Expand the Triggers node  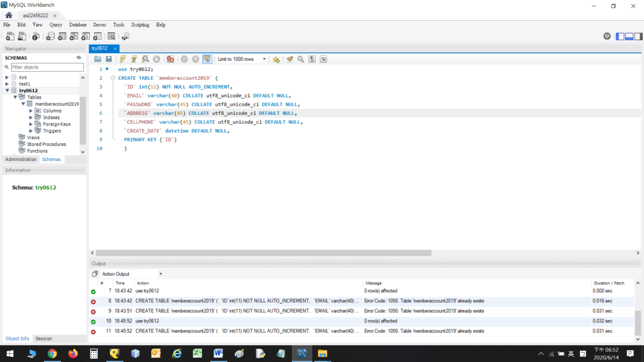tap(31, 131)
